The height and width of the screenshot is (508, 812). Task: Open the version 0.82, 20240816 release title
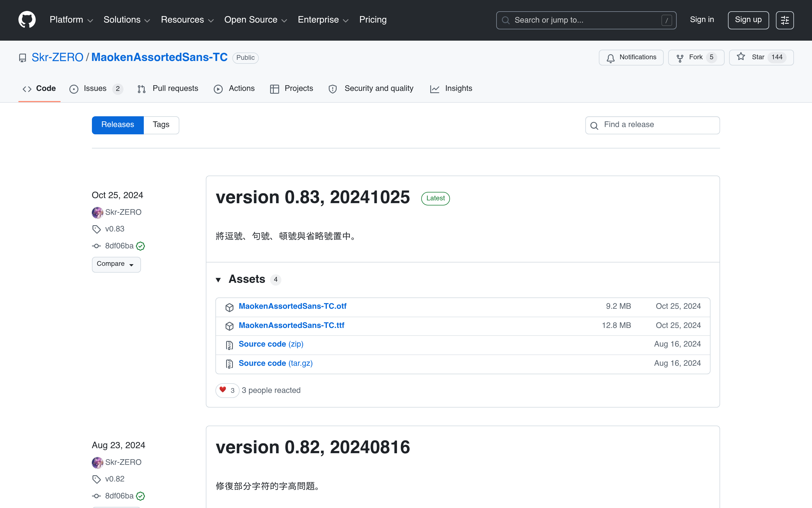click(x=313, y=448)
